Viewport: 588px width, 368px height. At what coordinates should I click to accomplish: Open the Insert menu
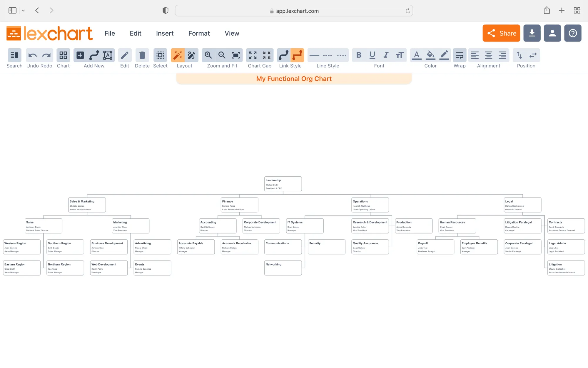tap(165, 33)
